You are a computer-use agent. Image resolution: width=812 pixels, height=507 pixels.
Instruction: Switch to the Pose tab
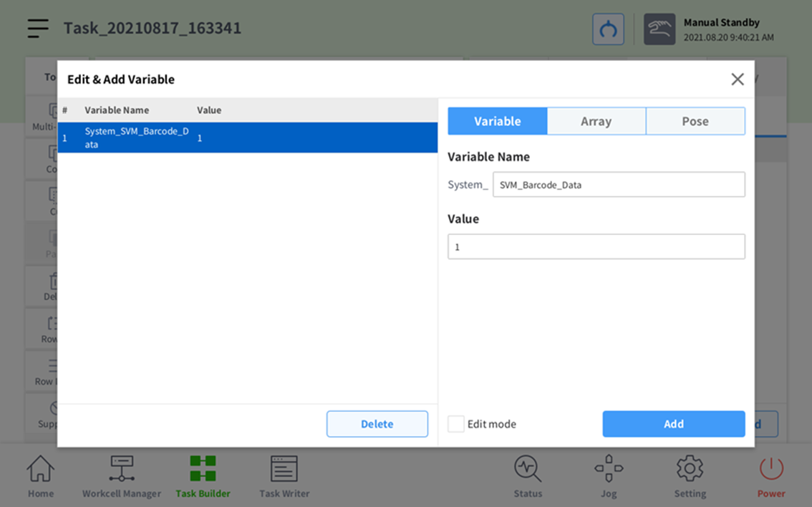[695, 121]
